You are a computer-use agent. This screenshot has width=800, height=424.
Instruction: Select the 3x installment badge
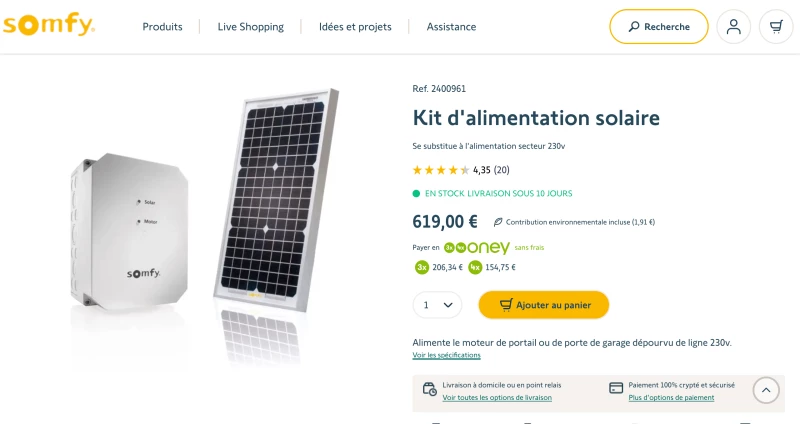tap(421, 267)
